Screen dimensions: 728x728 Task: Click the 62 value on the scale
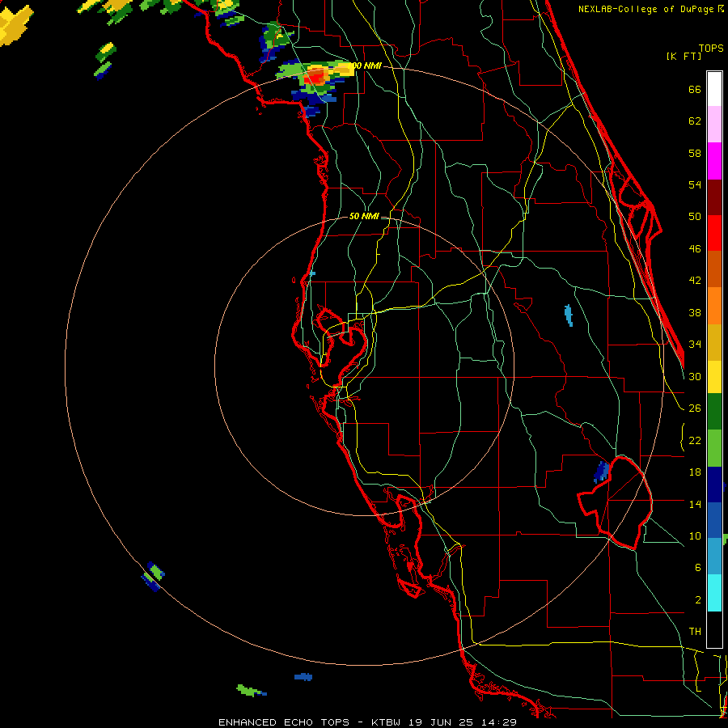(695, 121)
